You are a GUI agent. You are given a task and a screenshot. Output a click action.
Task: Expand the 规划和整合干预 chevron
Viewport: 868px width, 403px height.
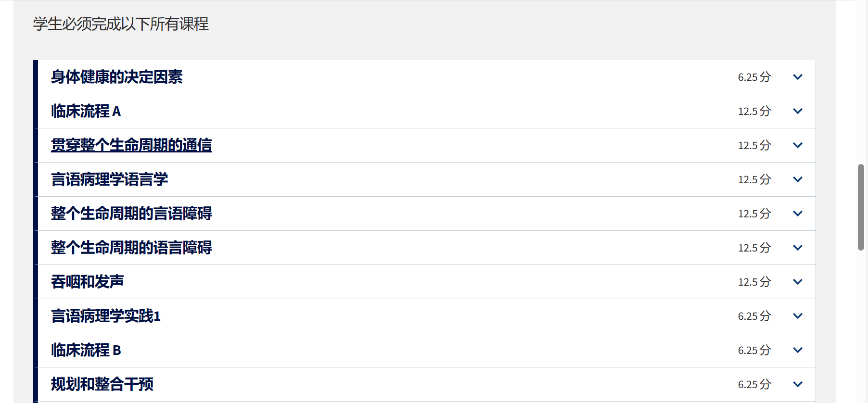[797, 384]
